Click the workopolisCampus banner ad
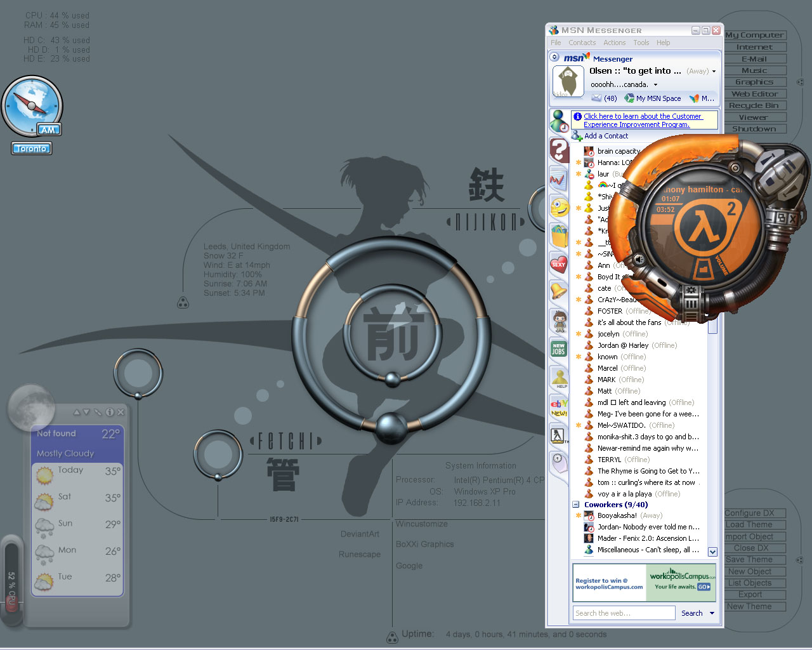812x650 pixels. point(644,582)
